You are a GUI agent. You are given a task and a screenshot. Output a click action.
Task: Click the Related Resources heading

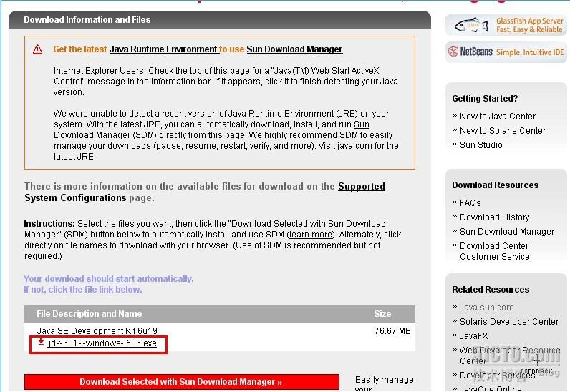pyautogui.click(x=491, y=289)
